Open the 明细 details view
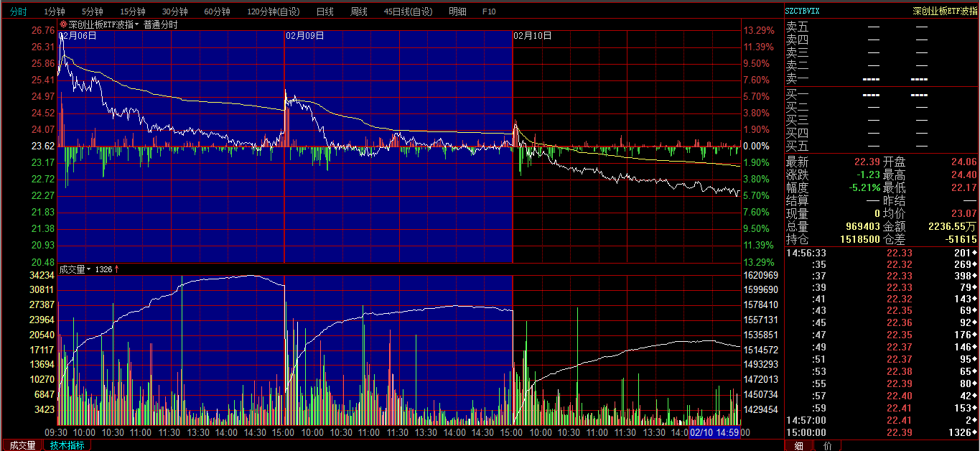 coord(457,11)
